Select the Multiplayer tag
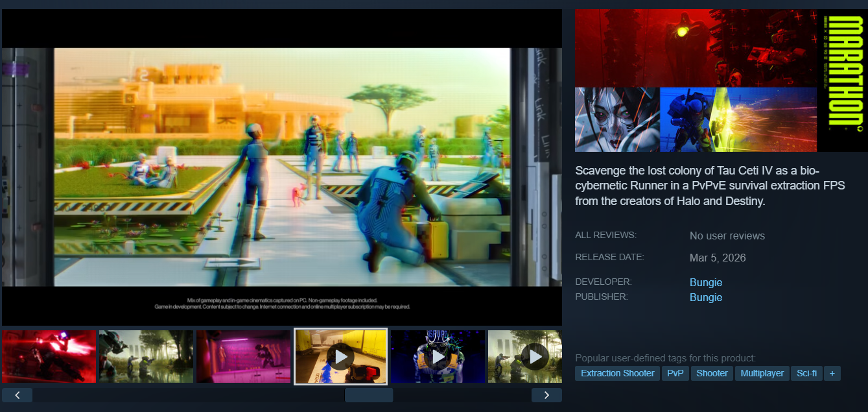The height and width of the screenshot is (412, 868). (762, 373)
